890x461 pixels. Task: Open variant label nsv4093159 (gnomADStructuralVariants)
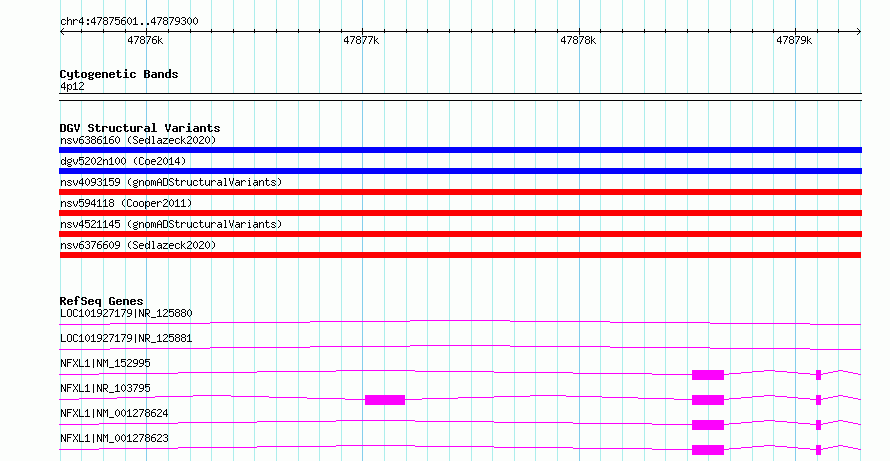tap(171, 182)
